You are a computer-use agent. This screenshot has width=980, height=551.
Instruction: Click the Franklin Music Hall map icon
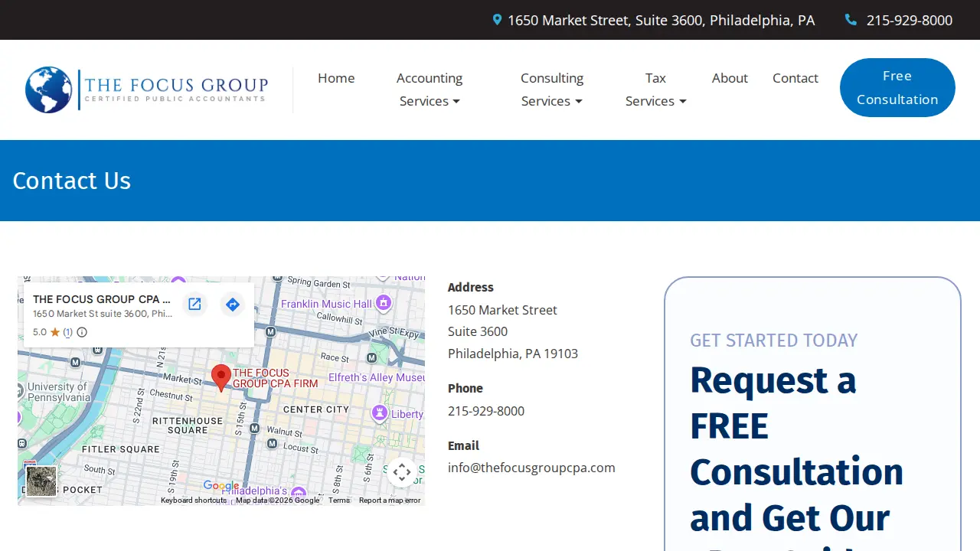pos(384,303)
